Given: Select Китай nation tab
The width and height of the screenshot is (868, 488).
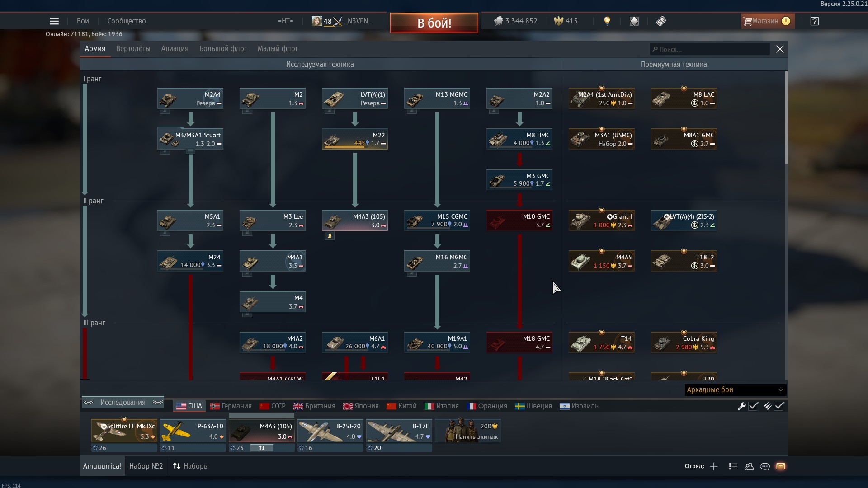Looking at the screenshot, I should 401,406.
